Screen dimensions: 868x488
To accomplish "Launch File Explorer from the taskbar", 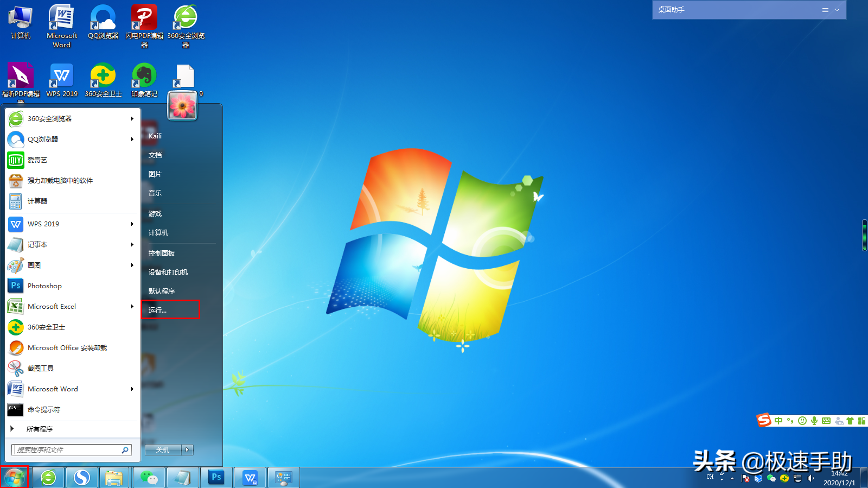I will (114, 478).
